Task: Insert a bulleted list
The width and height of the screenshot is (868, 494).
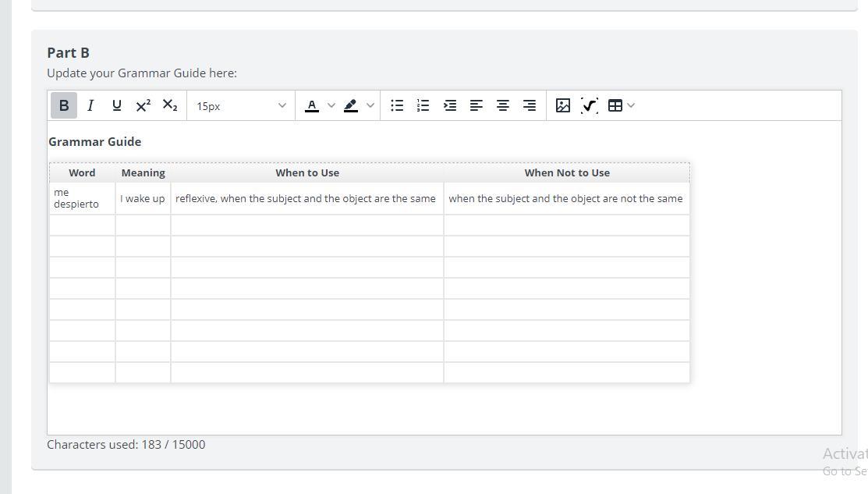Action: pyautogui.click(x=397, y=105)
